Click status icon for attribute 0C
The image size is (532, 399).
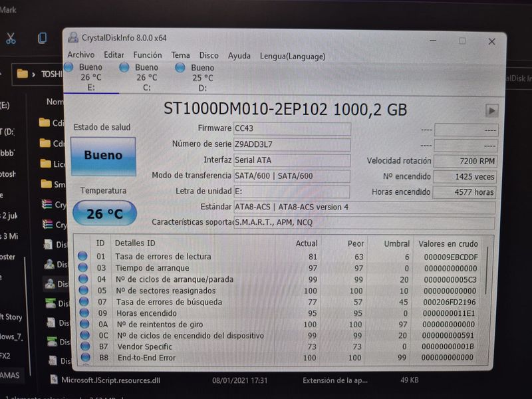(85, 335)
